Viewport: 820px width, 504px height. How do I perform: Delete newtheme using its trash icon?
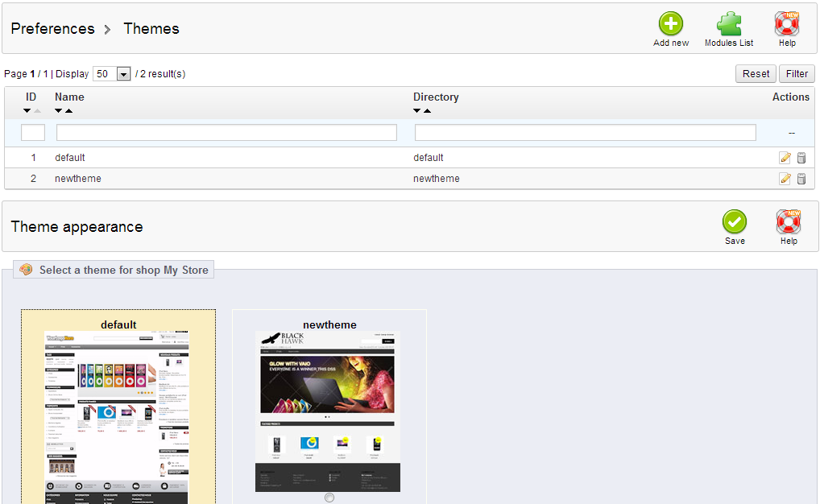click(801, 179)
